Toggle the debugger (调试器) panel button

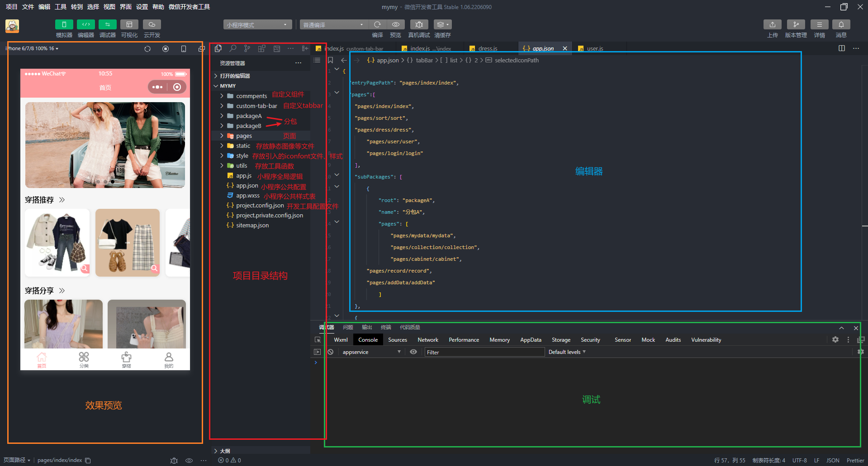pyautogui.click(x=108, y=24)
